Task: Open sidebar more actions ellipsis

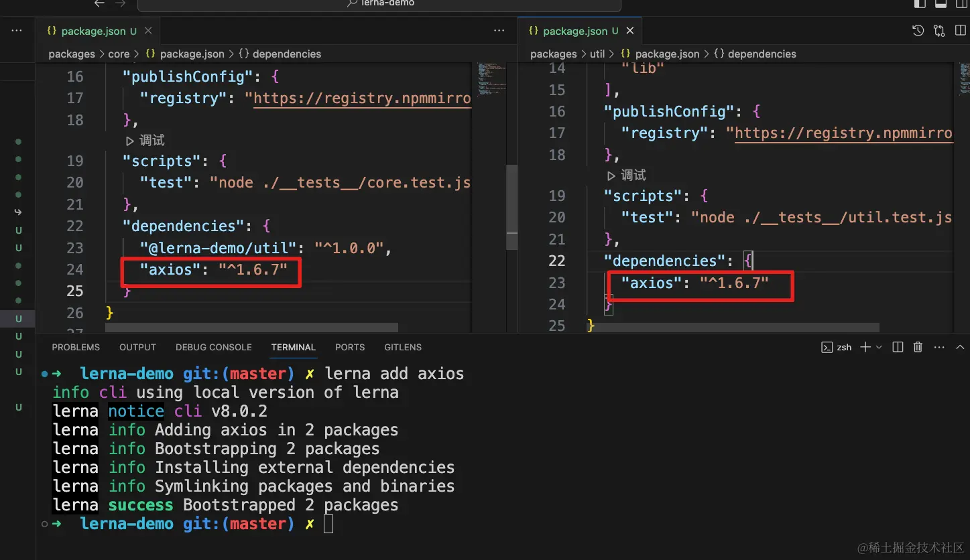Action: [17, 31]
